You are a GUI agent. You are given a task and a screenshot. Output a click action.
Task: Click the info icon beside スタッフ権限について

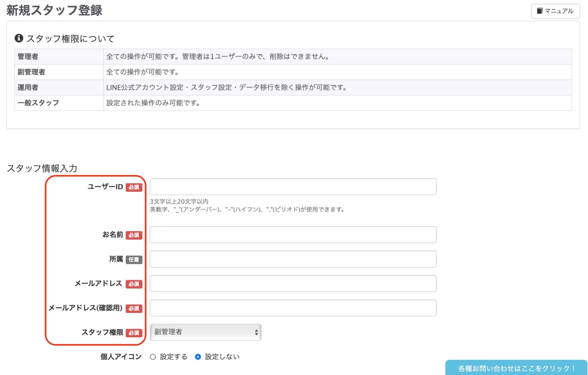point(19,38)
